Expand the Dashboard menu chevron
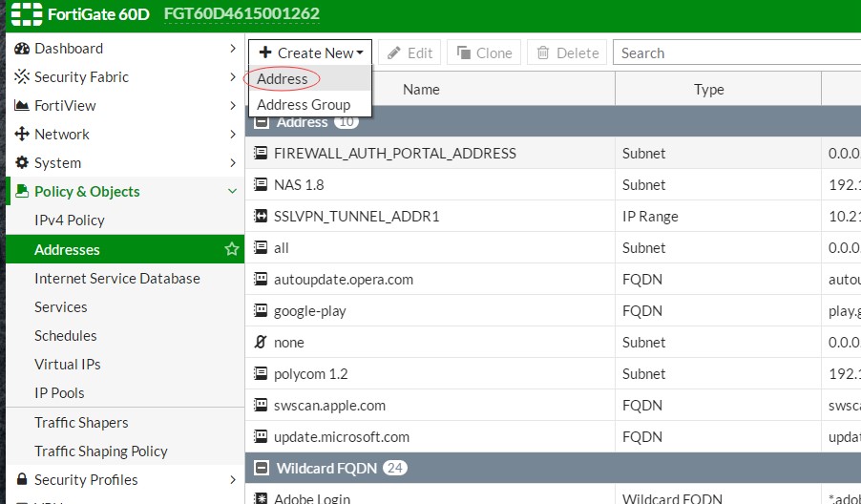This screenshot has height=504, width=861. pyautogui.click(x=233, y=49)
